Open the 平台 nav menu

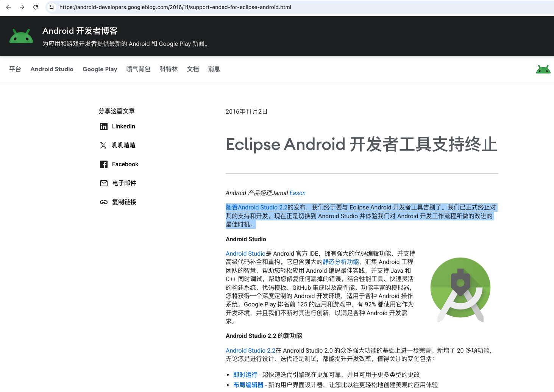(15, 69)
